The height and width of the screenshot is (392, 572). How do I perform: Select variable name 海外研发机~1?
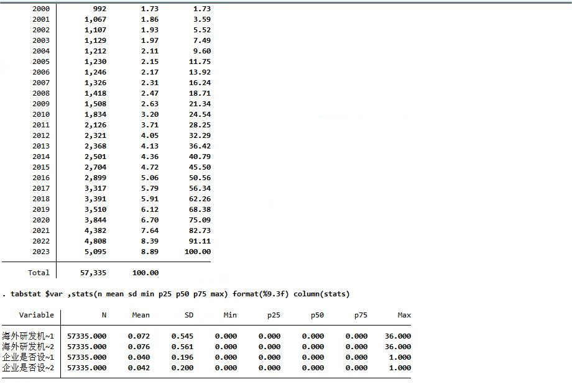28,336
